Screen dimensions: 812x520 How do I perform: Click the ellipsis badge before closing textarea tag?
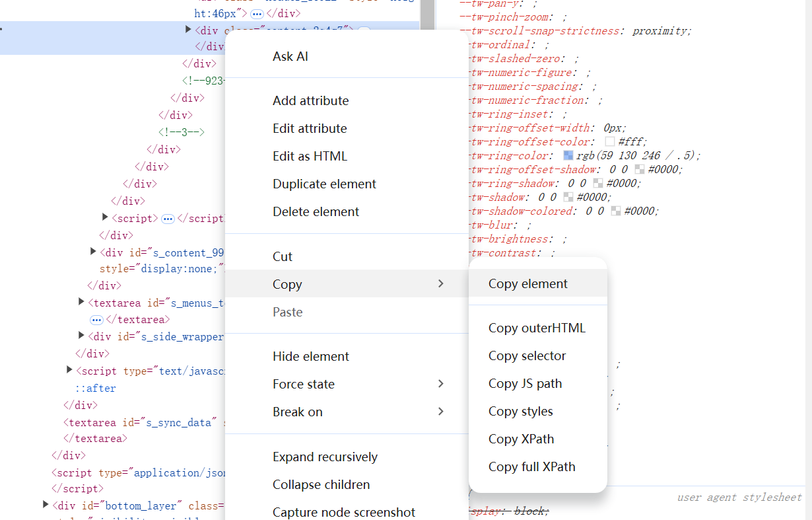point(96,320)
